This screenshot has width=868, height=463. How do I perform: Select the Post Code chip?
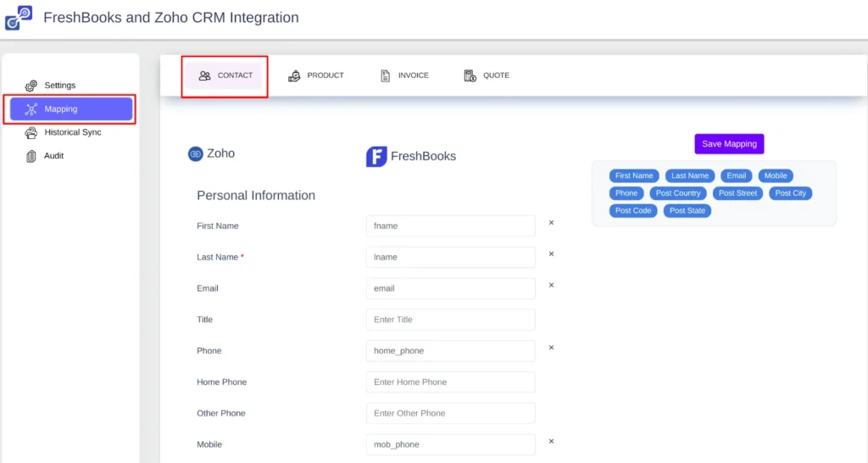pos(633,210)
